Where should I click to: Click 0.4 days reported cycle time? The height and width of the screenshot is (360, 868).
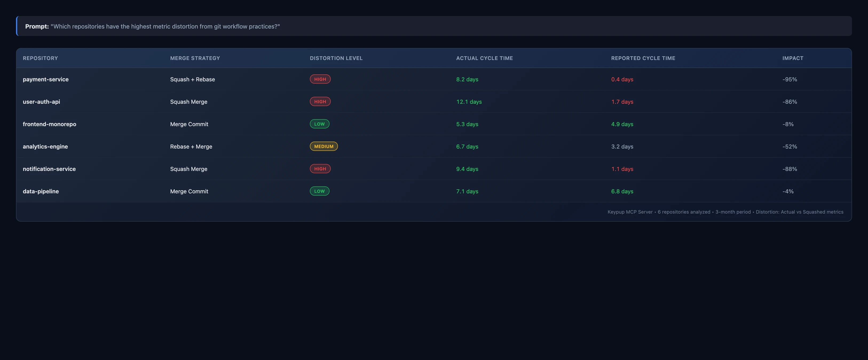coord(622,79)
